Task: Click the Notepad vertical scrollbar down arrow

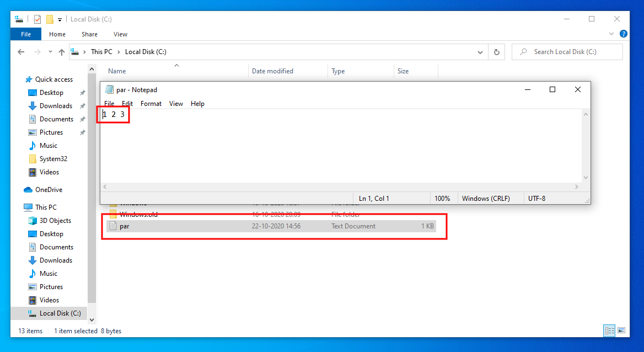Action: point(586,178)
